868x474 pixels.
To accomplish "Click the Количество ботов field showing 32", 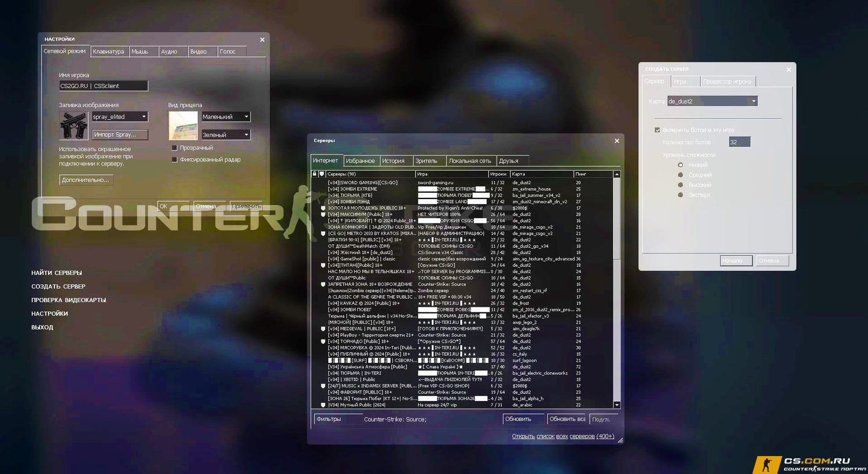I will 740,142.
